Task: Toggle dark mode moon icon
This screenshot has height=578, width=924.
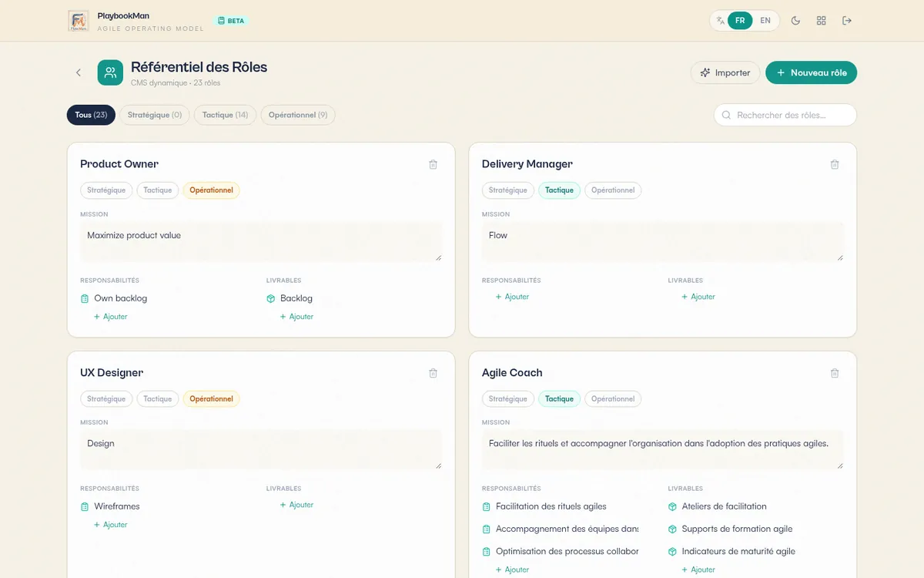Action: [x=796, y=21]
